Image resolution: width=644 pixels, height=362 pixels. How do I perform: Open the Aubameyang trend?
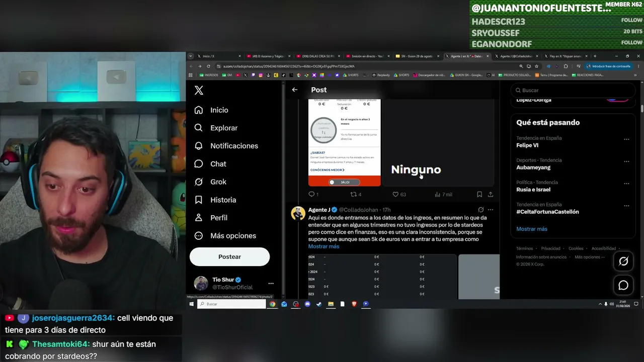tap(533, 167)
